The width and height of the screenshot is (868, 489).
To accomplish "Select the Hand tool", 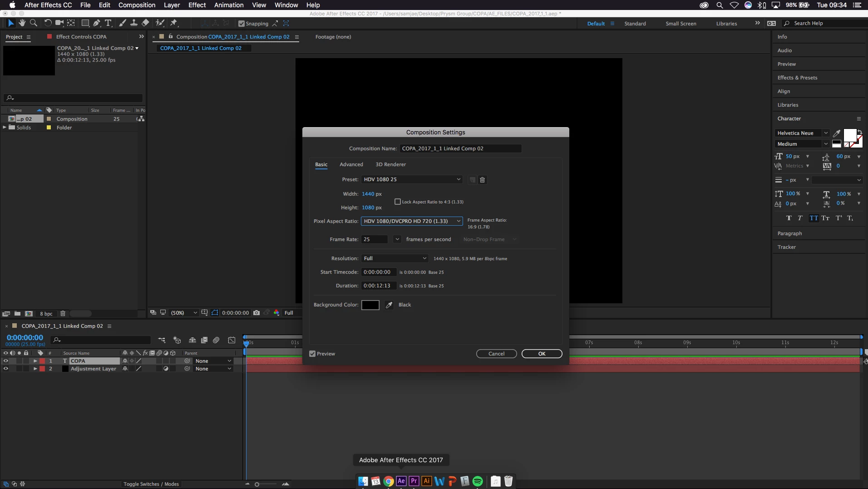I will (x=22, y=23).
